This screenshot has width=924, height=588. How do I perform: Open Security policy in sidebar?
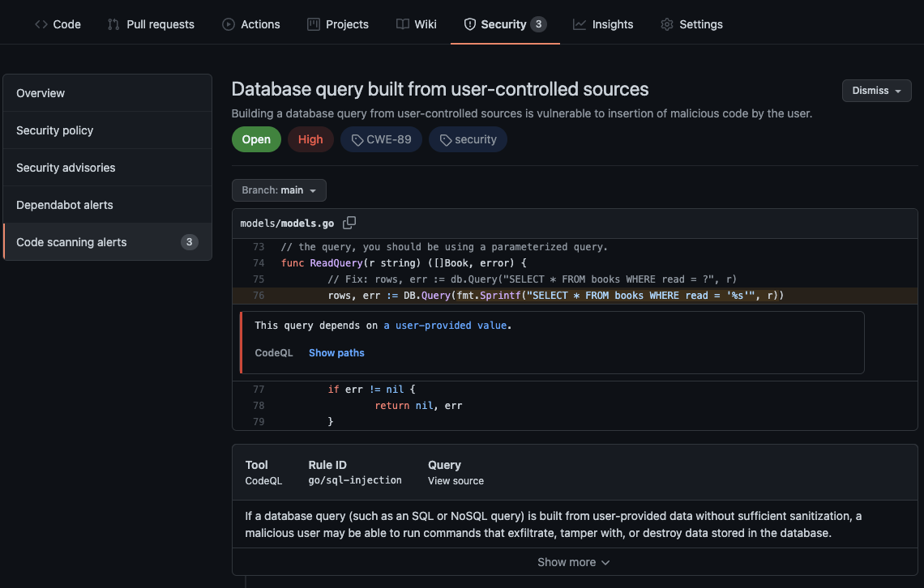54,130
